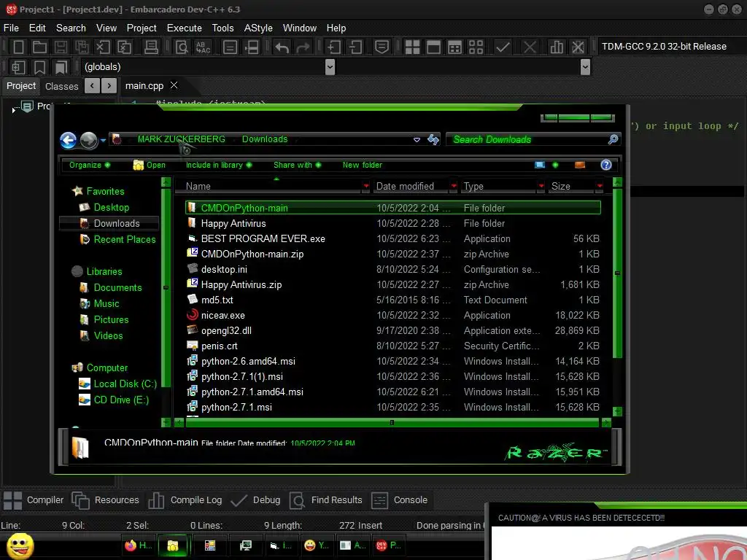Open the (globals) scope dropdown
747x560 pixels.
[330, 67]
